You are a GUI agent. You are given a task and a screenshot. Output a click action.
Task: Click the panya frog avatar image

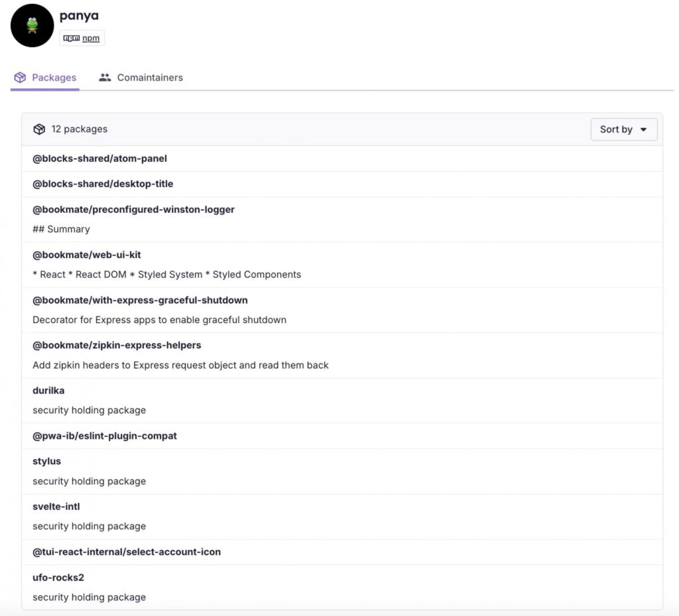click(31, 25)
